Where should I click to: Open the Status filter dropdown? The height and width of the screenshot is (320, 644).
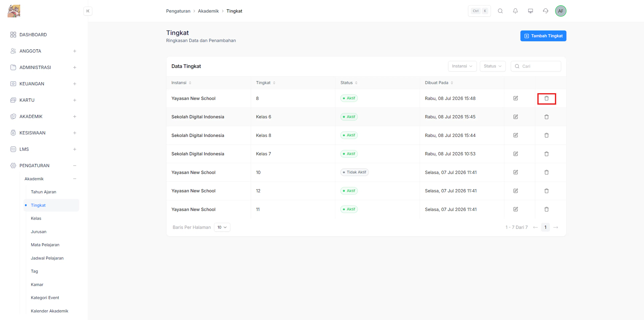[x=493, y=66]
